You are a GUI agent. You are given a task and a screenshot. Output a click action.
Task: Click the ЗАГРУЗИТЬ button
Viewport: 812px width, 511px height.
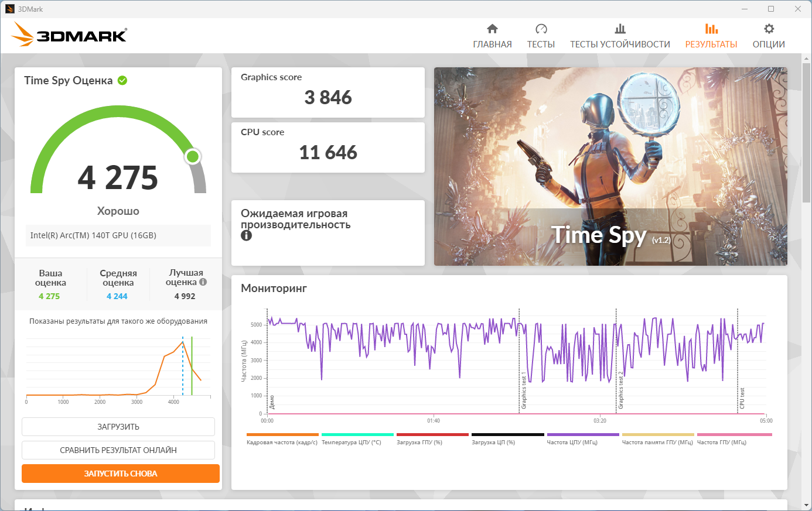(x=118, y=427)
